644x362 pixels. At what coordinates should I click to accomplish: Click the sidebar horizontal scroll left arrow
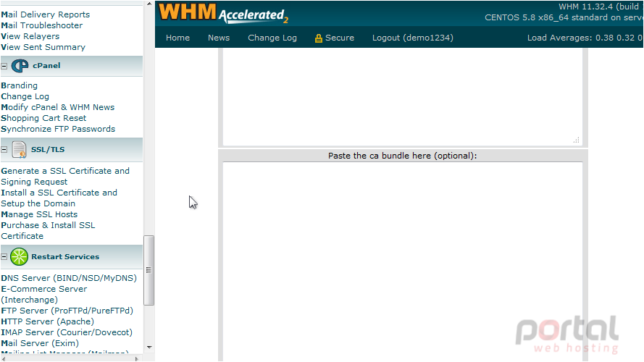click(x=4, y=358)
